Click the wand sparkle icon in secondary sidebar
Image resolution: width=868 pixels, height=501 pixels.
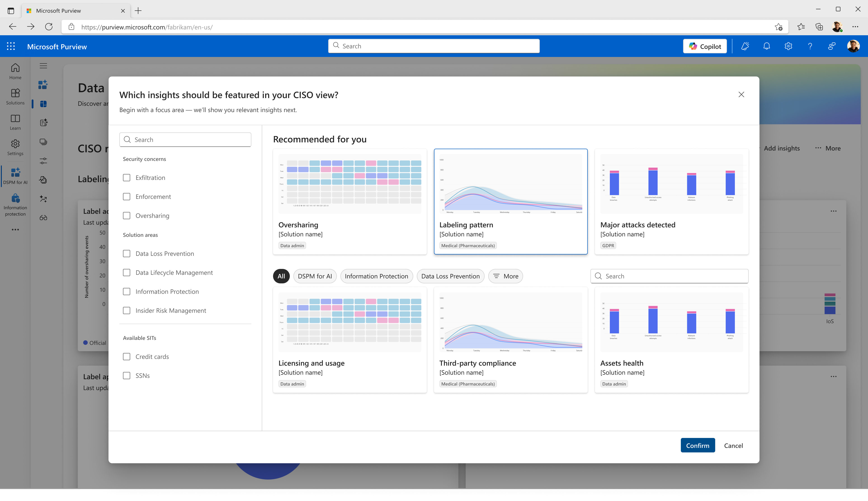tap(43, 199)
